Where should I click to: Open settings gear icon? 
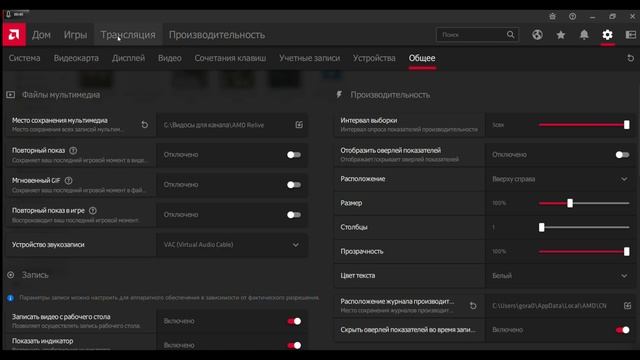pos(607,35)
